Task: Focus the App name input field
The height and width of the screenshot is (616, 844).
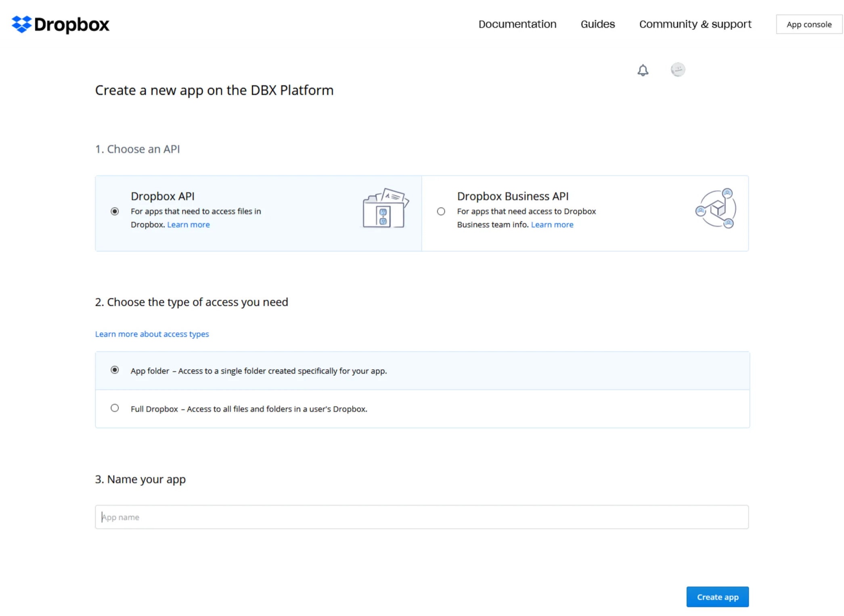Action: click(x=422, y=517)
